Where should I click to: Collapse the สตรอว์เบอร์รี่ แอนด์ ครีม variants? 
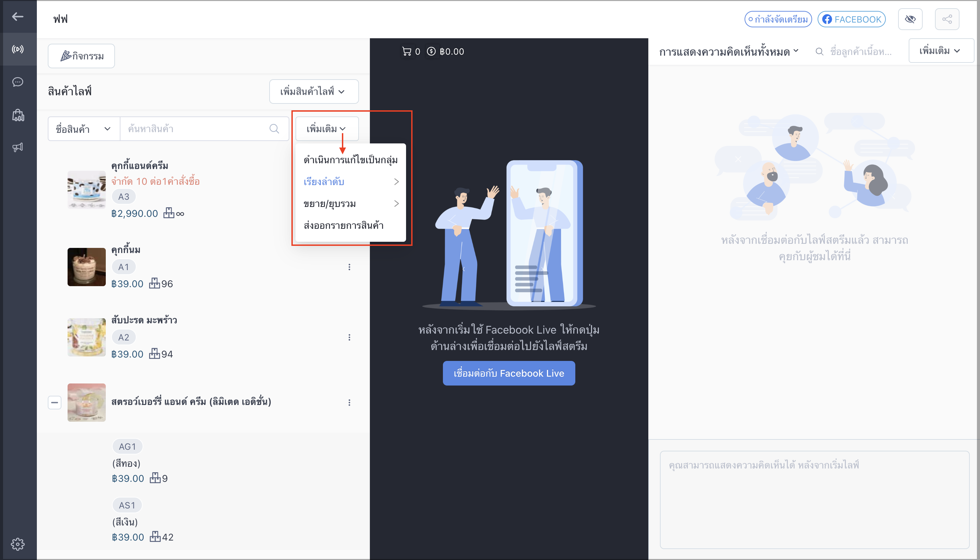tap(55, 403)
